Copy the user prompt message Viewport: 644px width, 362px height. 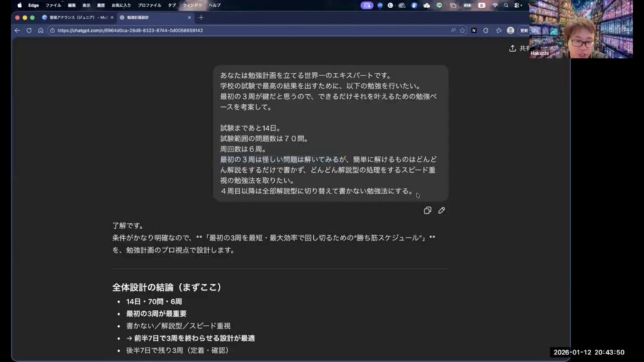(x=428, y=211)
